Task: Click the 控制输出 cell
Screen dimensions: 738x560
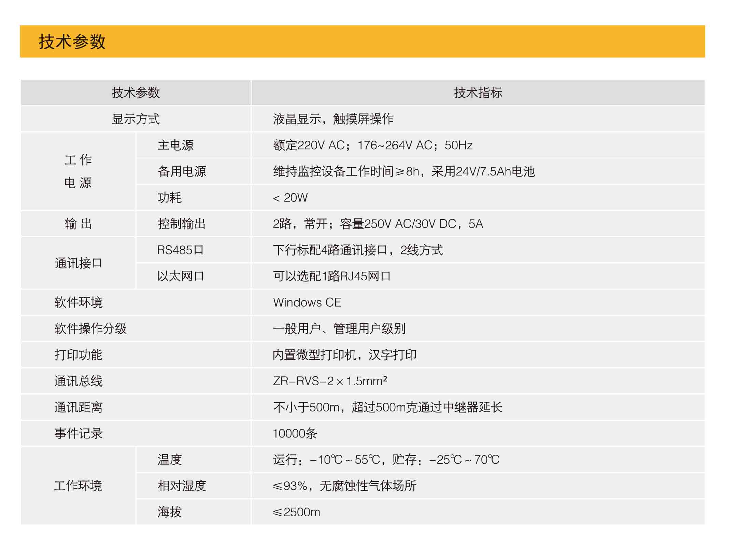Action: pos(182,224)
